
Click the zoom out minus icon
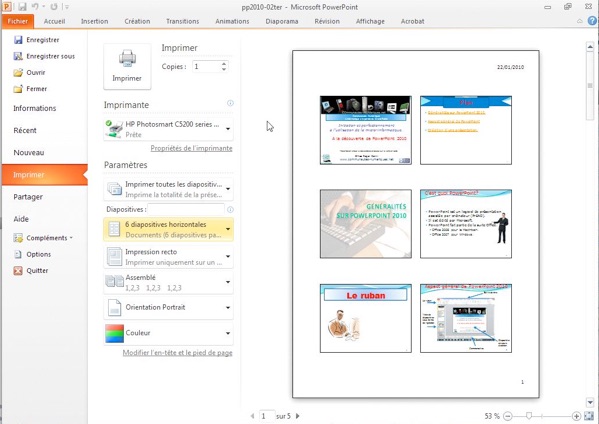point(508,416)
